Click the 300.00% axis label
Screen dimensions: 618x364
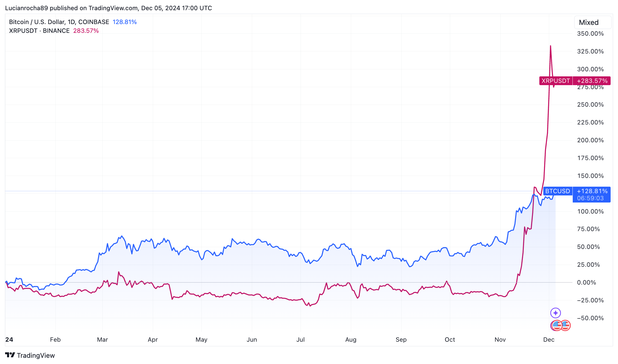[590, 69]
